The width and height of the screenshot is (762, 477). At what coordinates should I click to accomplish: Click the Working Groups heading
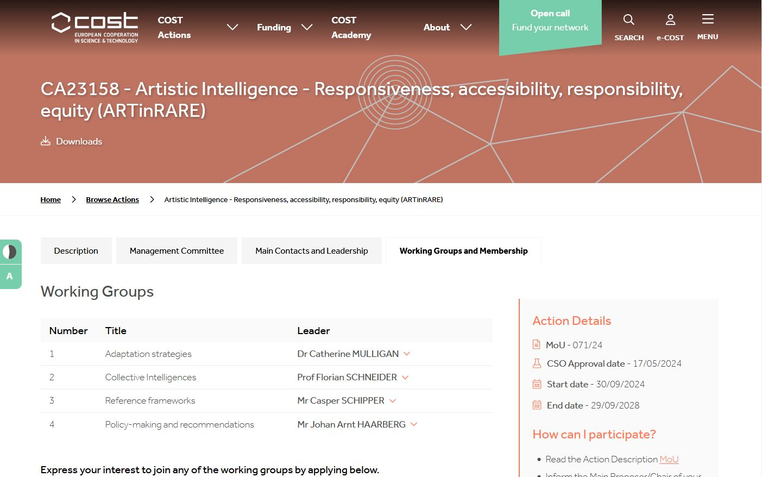tap(97, 291)
